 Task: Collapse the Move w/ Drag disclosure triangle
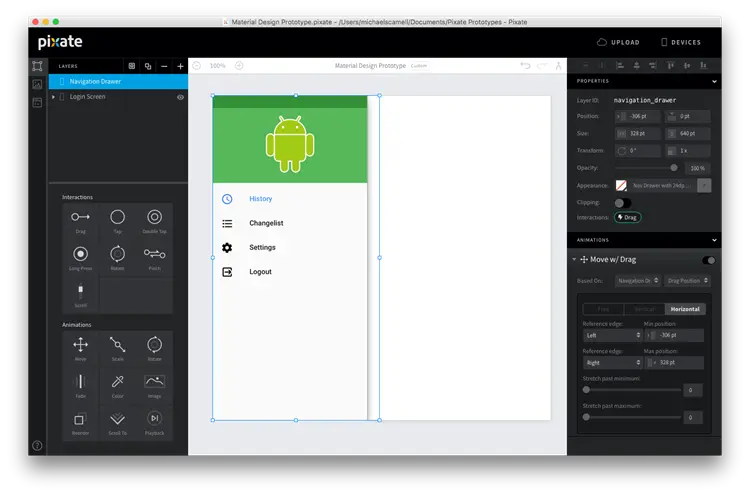[574, 259]
